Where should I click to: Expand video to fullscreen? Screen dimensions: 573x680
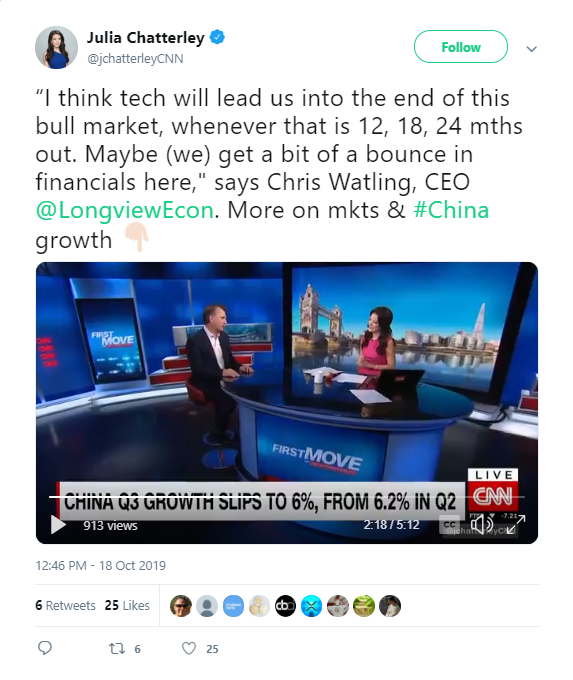[x=517, y=524]
